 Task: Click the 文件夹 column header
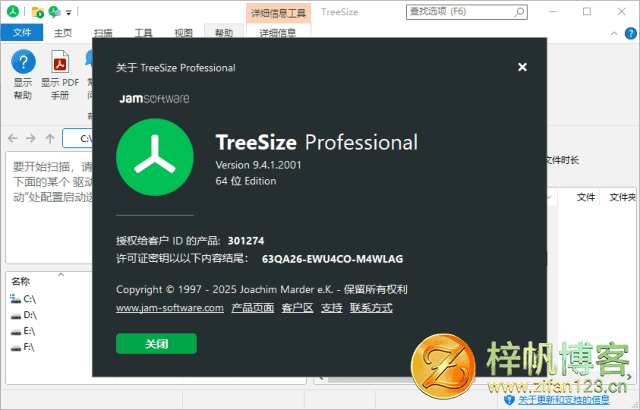623,197
